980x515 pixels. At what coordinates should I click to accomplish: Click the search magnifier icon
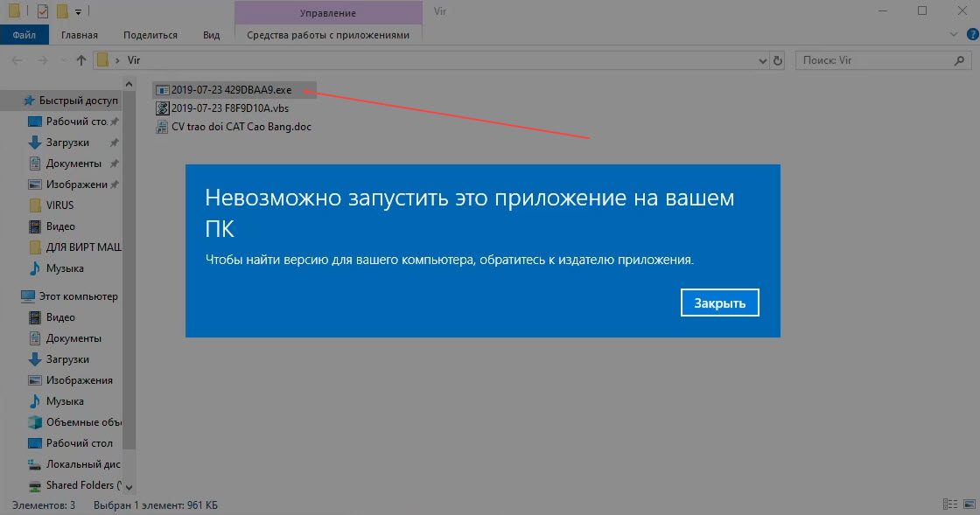[x=959, y=60]
